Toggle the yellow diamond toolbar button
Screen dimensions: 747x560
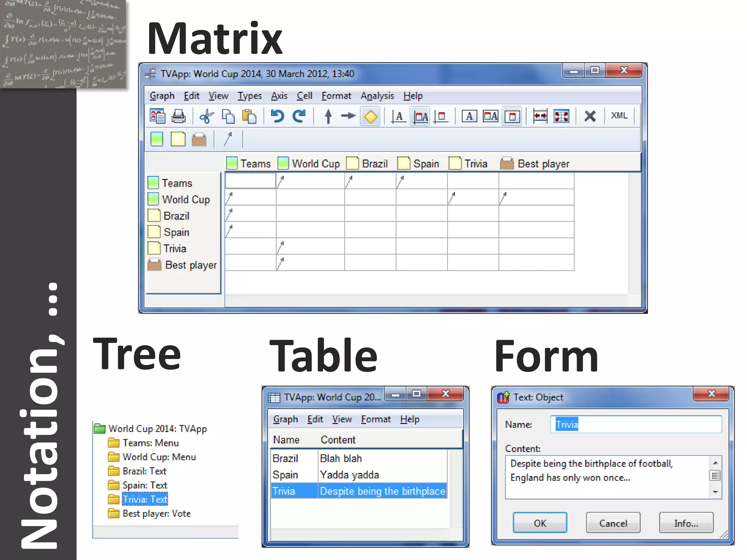(371, 117)
